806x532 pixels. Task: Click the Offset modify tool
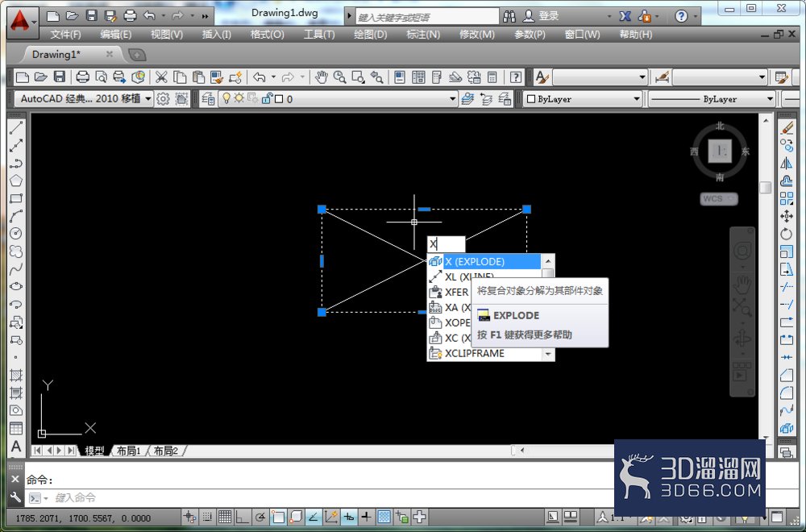[787, 181]
